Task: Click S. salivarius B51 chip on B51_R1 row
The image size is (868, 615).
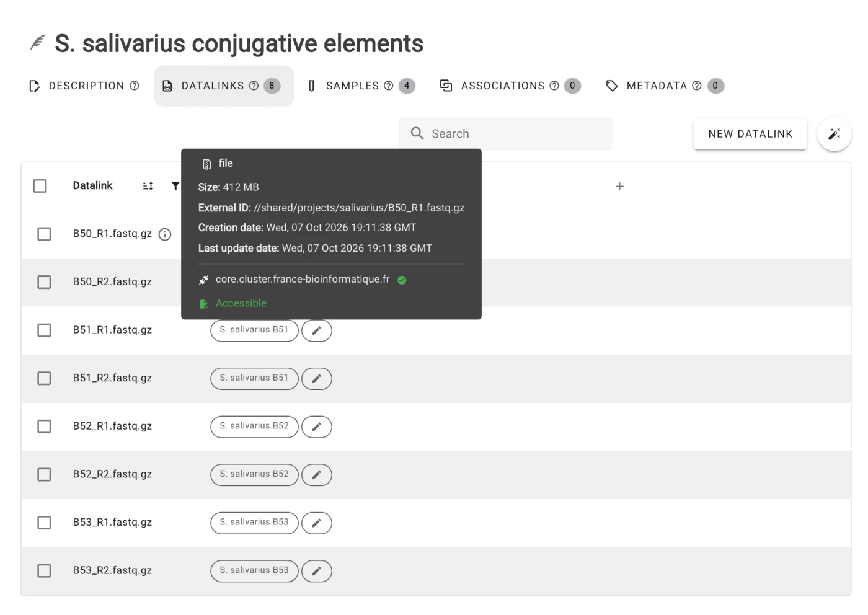Action: [x=254, y=330]
